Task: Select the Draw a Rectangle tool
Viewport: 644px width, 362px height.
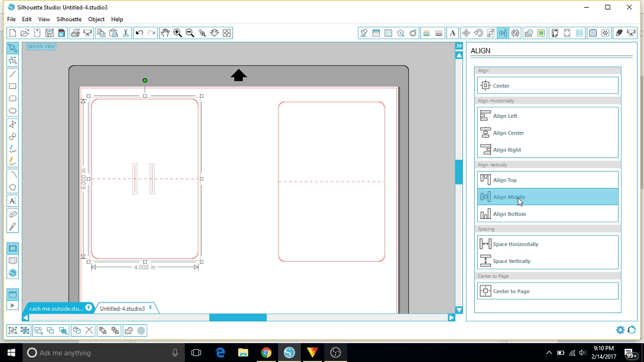Action: point(13,86)
